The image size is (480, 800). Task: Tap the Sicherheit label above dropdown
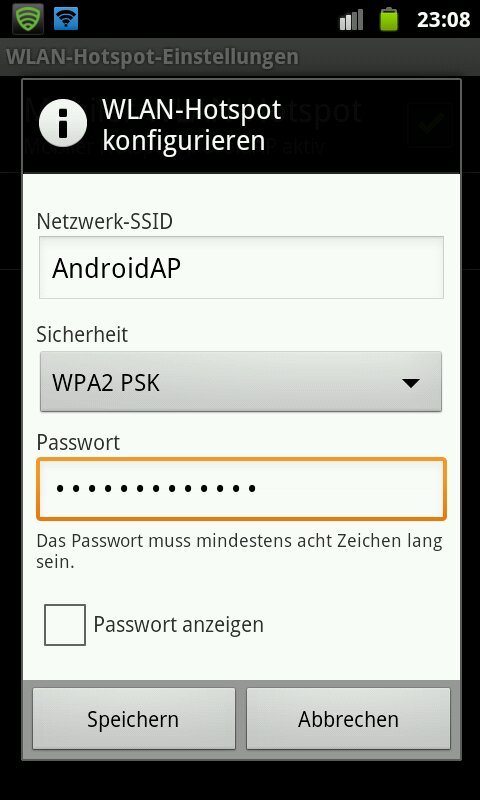82,335
